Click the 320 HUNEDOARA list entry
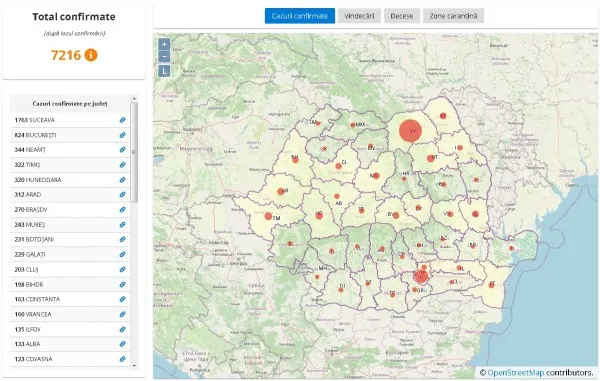 [x=70, y=180]
